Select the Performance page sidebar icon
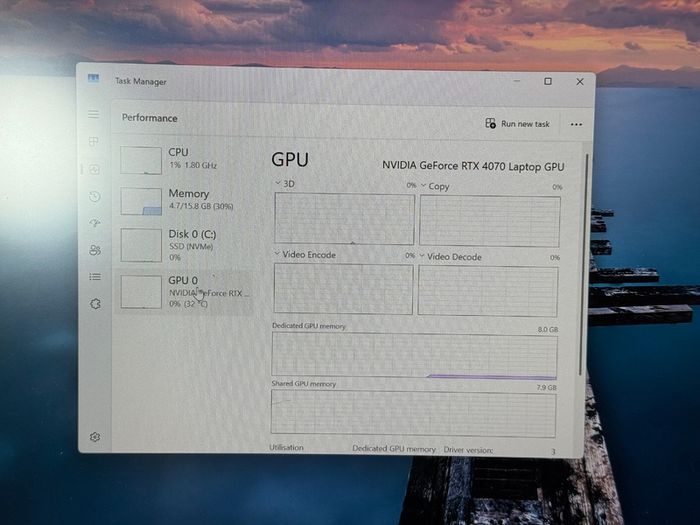 pos(94,169)
